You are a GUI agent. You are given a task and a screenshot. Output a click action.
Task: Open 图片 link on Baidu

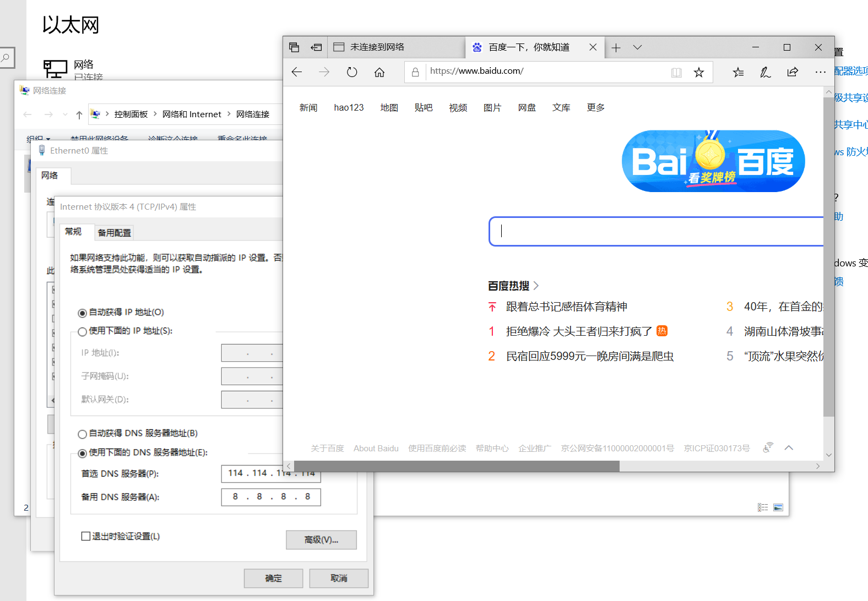point(492,108)
